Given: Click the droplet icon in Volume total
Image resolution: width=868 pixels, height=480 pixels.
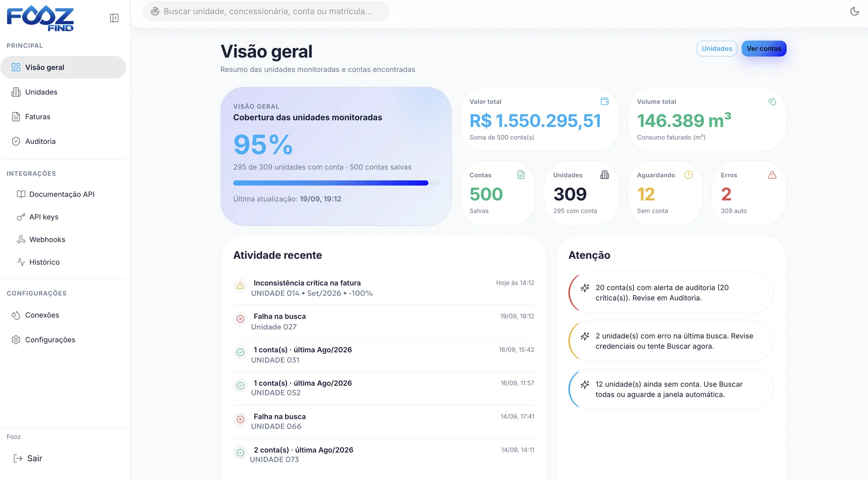Looking at the screenshot, I should click(772, 101).
